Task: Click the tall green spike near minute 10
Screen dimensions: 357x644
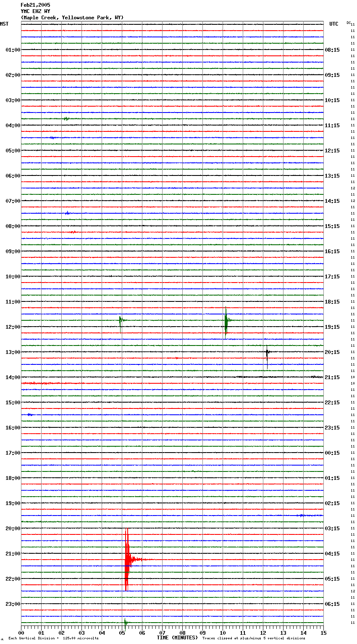Action: click(226, 322)
